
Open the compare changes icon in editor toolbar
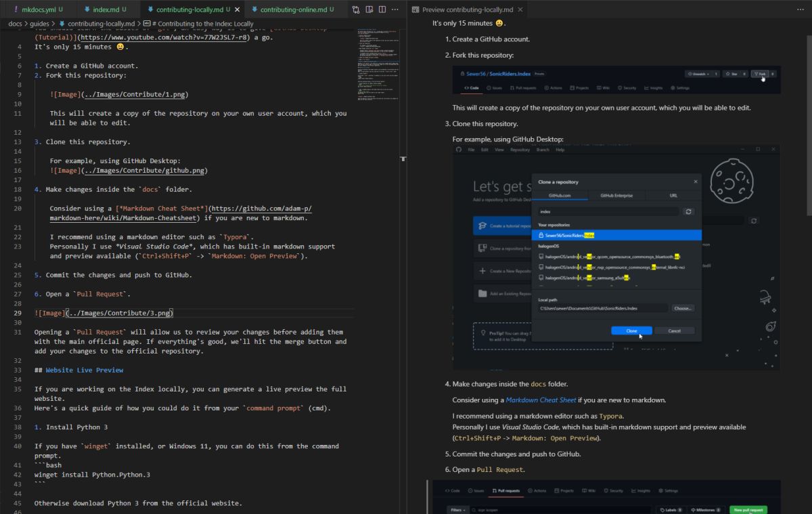356,10
